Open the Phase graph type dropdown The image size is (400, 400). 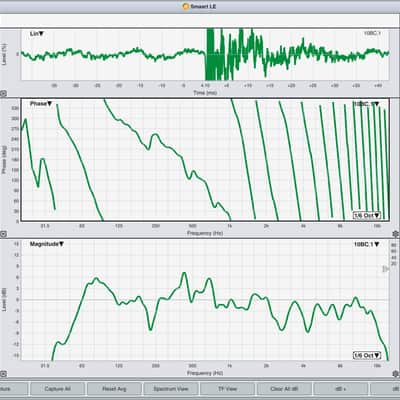point(41,104)
